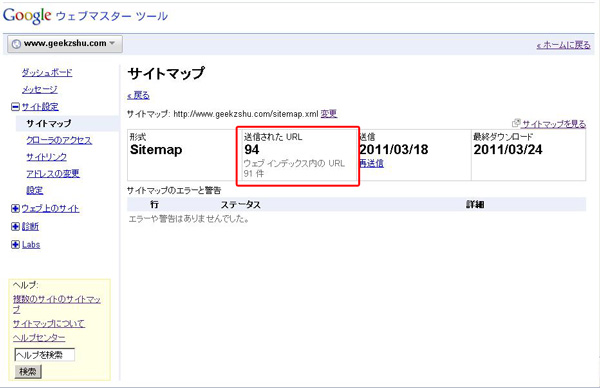The width and height of the screenshot is (600, 388).
Task: Open メッセージ in the sidebar
Action: pyautogui.click(x=39, y=90)
